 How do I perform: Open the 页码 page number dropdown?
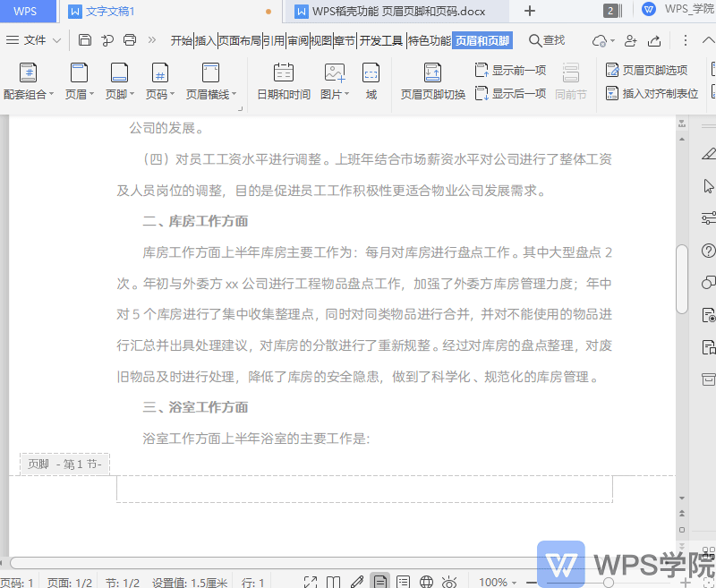tap(160, 81)
